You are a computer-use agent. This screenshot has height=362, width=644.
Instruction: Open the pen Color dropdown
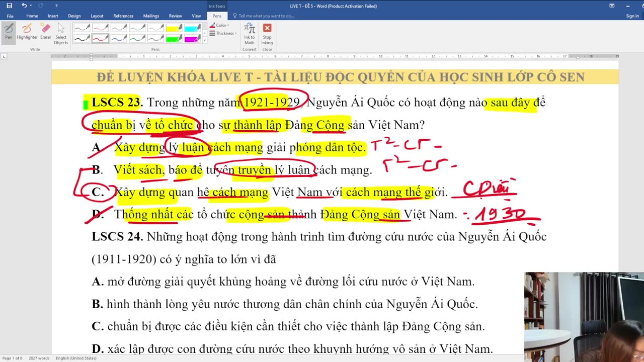tap(219, 25)
